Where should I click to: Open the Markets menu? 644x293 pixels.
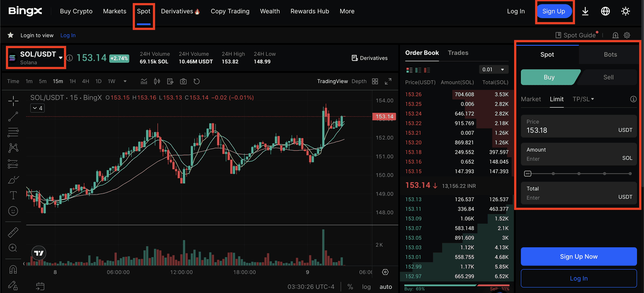115,11
